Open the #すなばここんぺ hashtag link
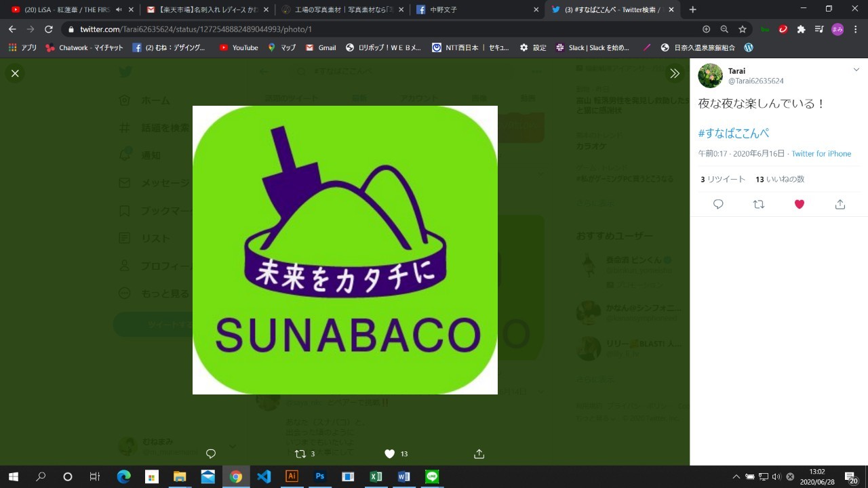Image resolution: width=868 pixels, height=488 pixels. click(734, 133)
